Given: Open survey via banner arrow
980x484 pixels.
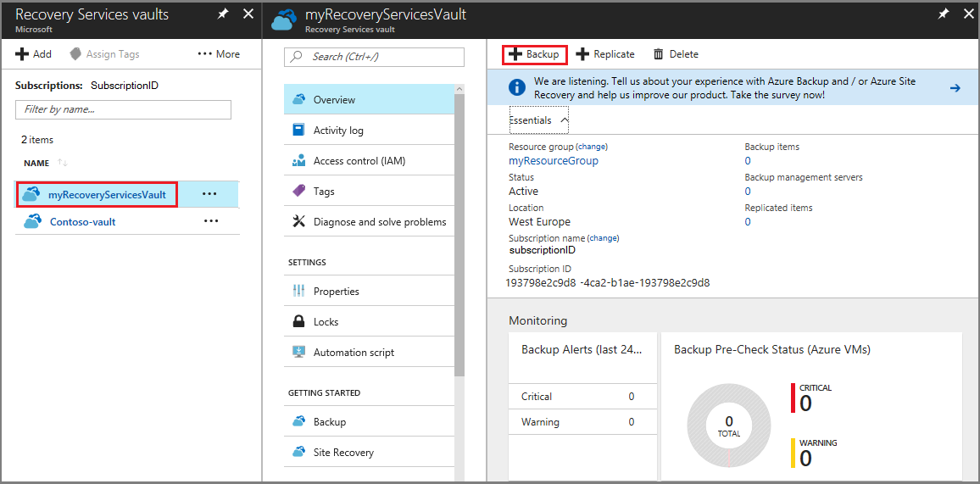Looking at the screenshot, I should 955,88.
